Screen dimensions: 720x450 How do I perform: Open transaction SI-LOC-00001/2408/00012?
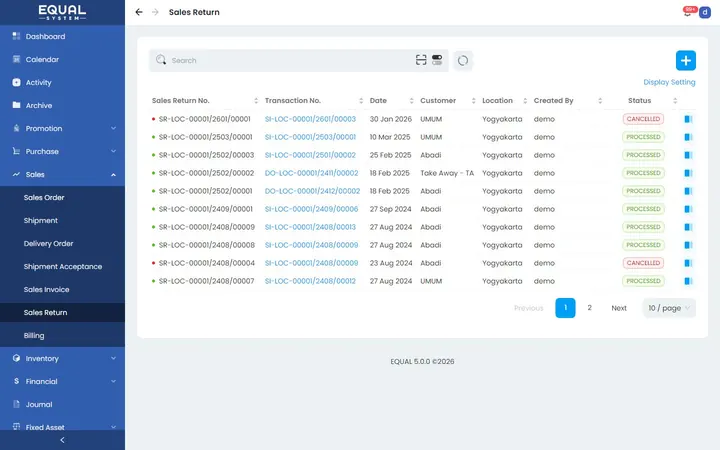(310, 281)
